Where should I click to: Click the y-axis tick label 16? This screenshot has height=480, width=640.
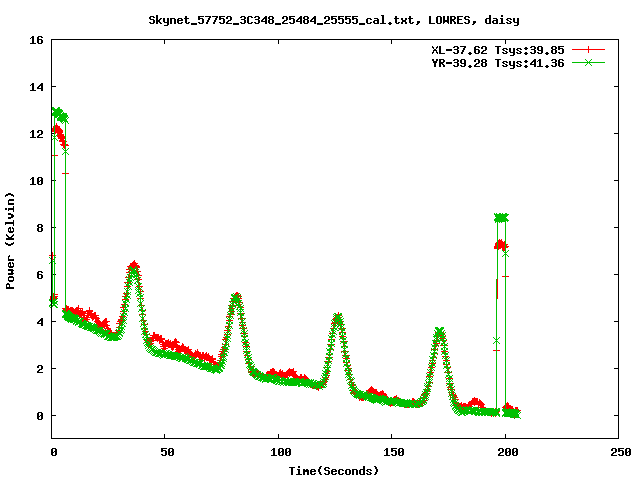tap(36, 40)
